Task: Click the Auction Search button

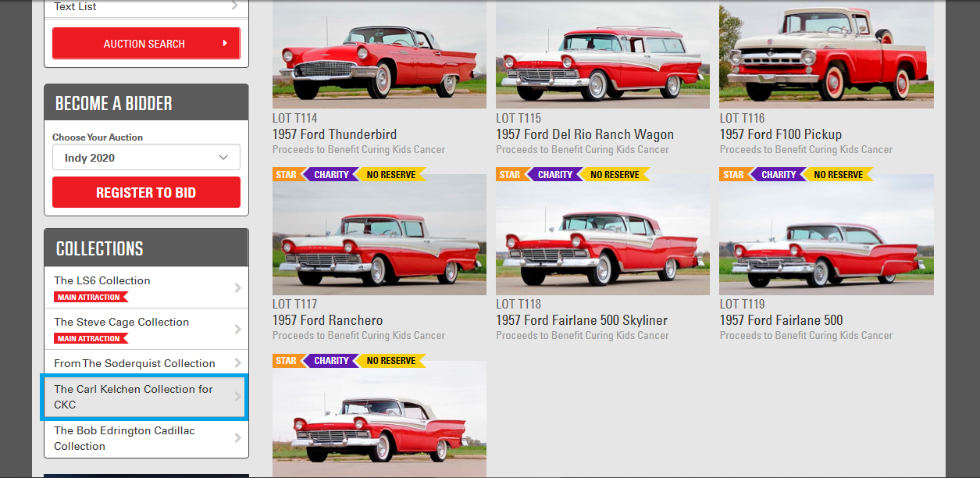Action: pos(146,44)
